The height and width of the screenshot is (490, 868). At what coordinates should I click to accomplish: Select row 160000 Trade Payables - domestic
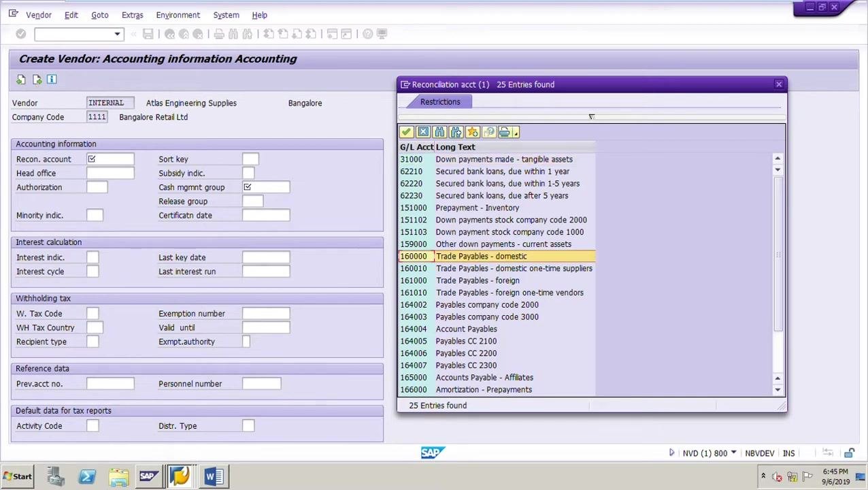[x=497, y=257]
